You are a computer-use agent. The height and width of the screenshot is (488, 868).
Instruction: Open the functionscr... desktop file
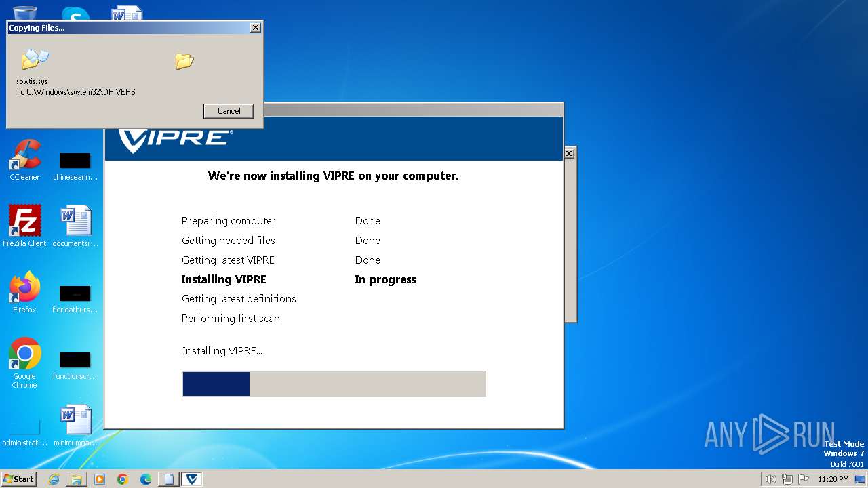coord(75,365)
